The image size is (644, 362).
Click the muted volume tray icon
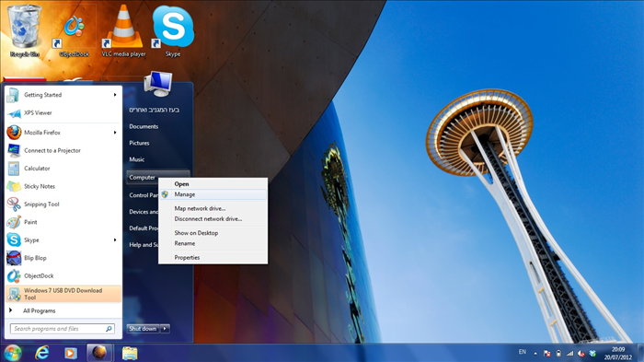581,354
